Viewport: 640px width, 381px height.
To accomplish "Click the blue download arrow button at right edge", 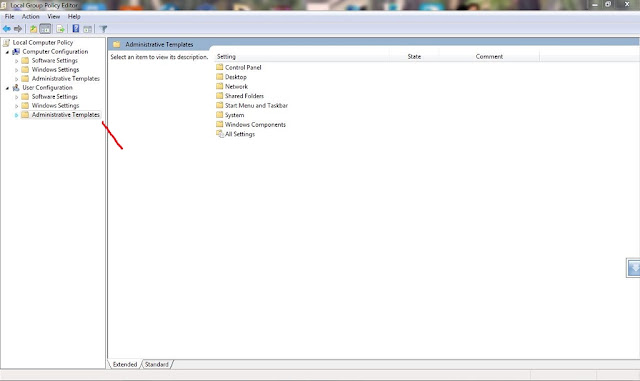I will coord(633,268).
